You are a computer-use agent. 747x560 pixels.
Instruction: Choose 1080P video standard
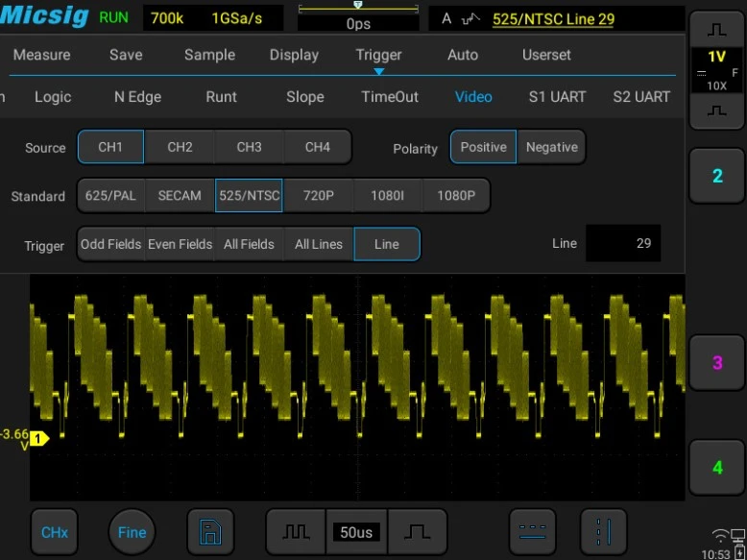coord(456,195)
